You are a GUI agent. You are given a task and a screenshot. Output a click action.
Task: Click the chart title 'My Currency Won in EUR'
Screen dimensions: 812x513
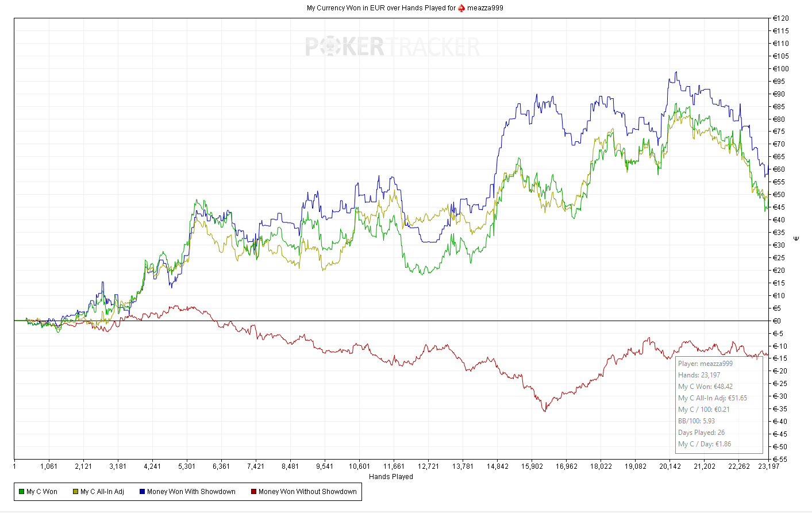[345, 8]
